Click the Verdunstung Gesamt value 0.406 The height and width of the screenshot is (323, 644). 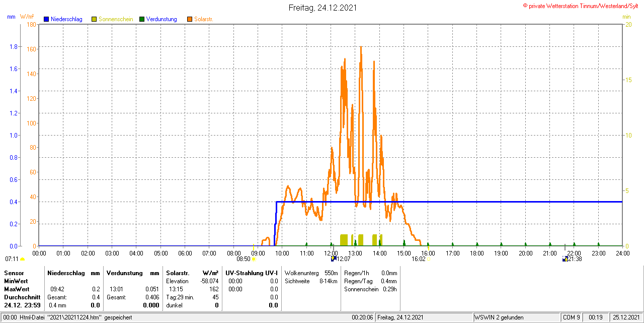tap(152, 297)
